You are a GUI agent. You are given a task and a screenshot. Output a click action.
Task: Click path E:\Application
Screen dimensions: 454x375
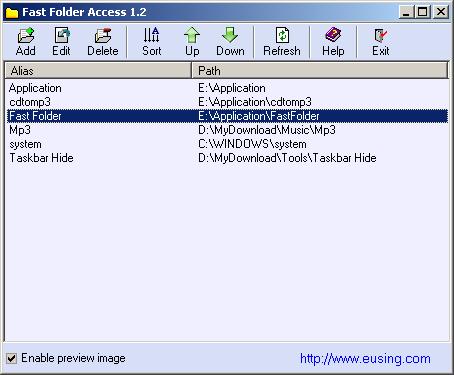(232, 88)
